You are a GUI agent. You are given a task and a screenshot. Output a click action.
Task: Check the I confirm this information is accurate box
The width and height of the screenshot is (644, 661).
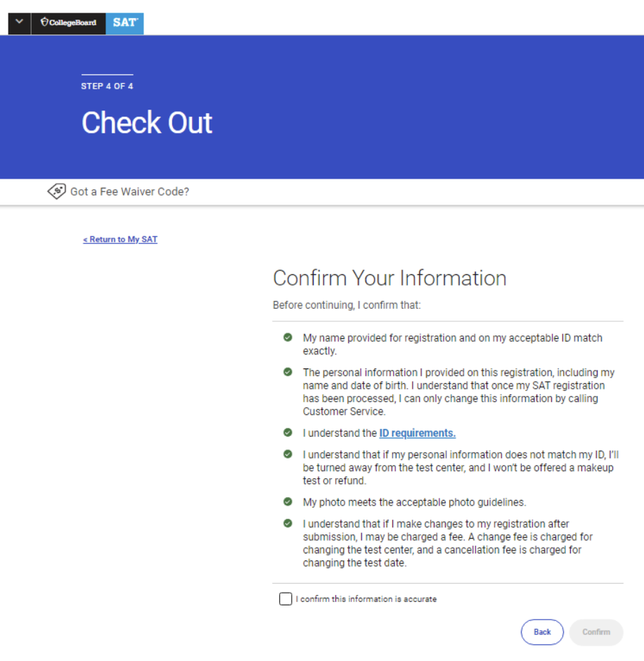click(x=285, y=598)
